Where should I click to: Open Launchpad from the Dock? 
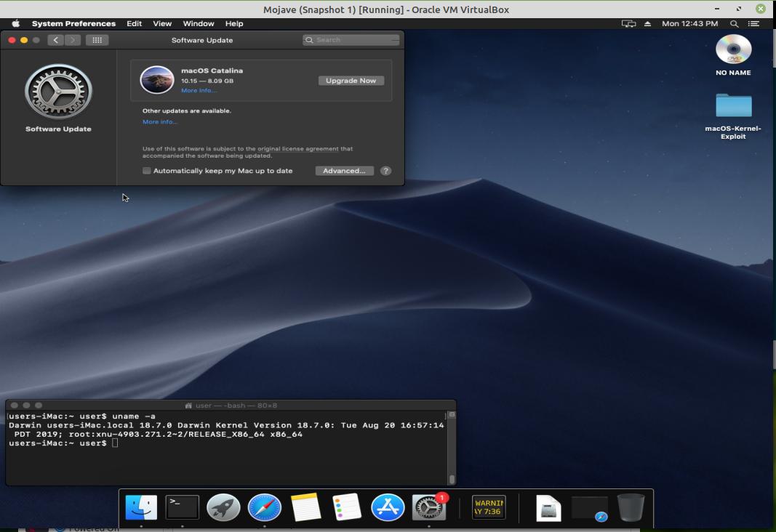[223, 507]
